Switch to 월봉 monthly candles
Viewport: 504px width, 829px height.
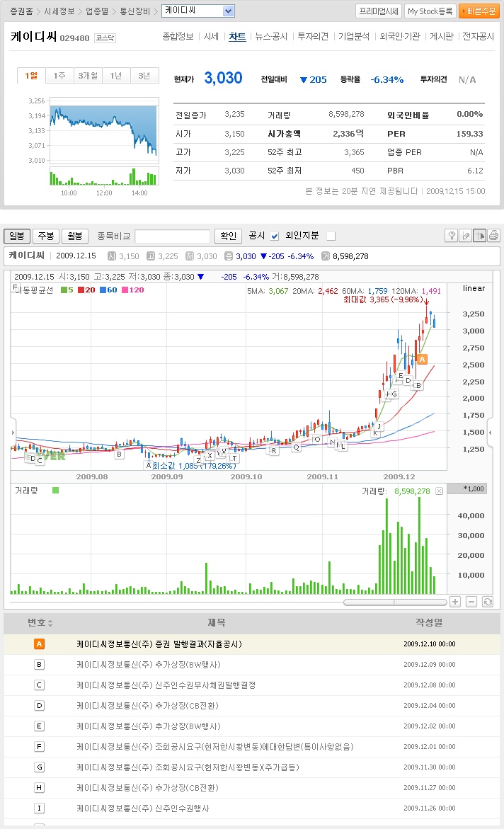(x=75, y=236)
